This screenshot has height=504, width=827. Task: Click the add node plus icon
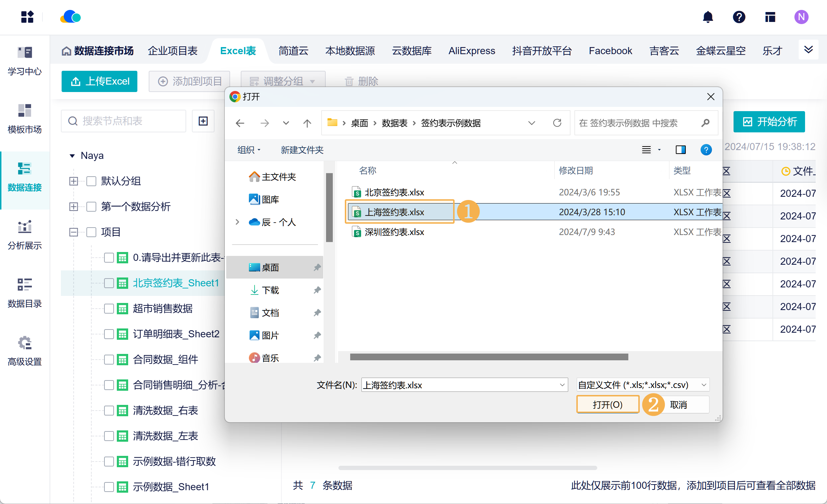pos(203,121)
